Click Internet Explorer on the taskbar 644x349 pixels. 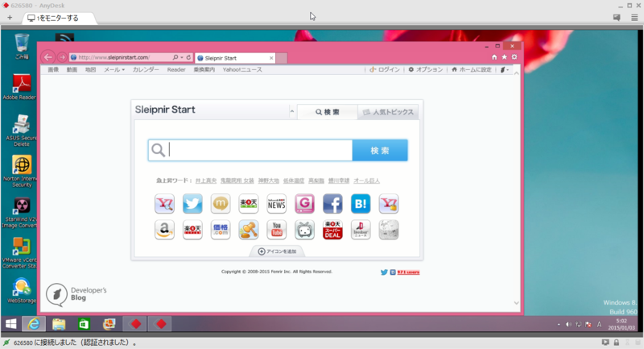pyautogui.click(x=34, y=324)
